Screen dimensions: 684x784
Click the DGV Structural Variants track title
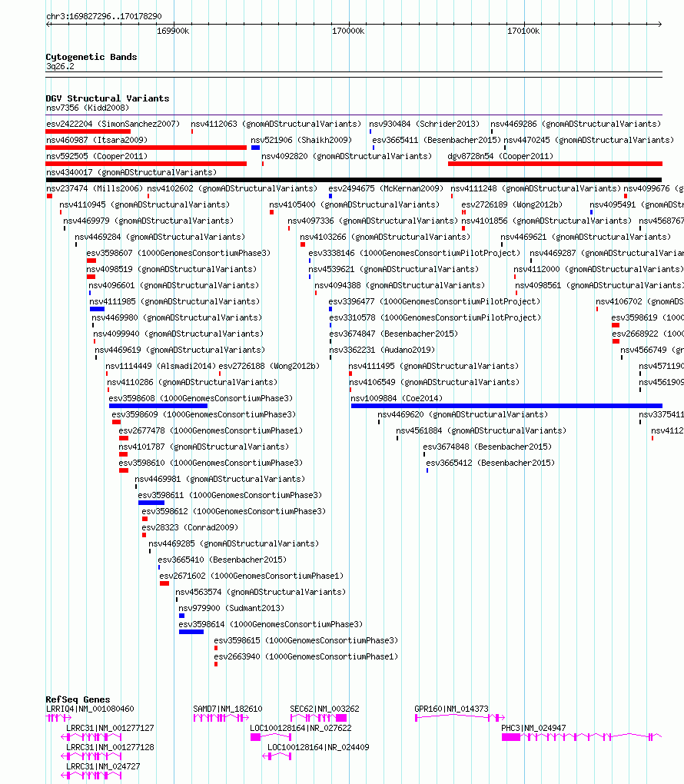click(x=108, y=98)
